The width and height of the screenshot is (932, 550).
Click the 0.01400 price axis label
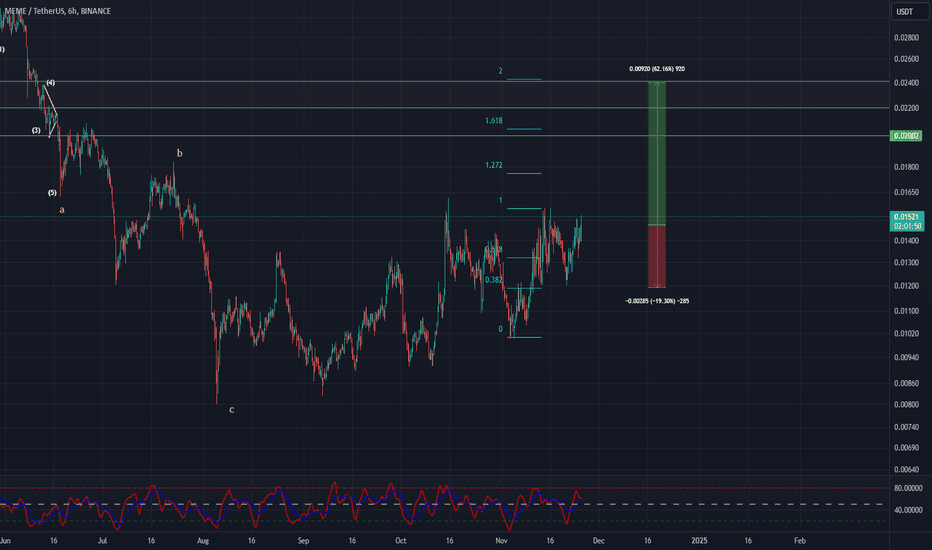[x=906, y=241]
